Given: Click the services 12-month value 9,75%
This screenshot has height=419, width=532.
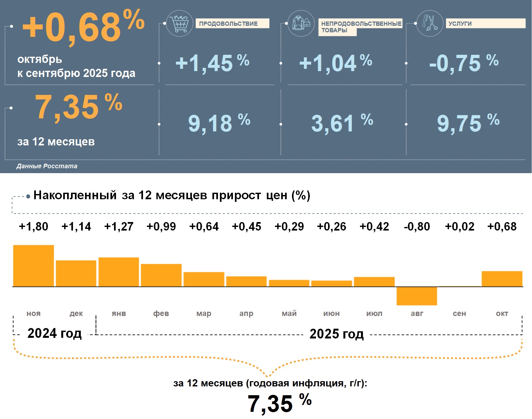Looking at the screenshot, I should click(468, 123).
